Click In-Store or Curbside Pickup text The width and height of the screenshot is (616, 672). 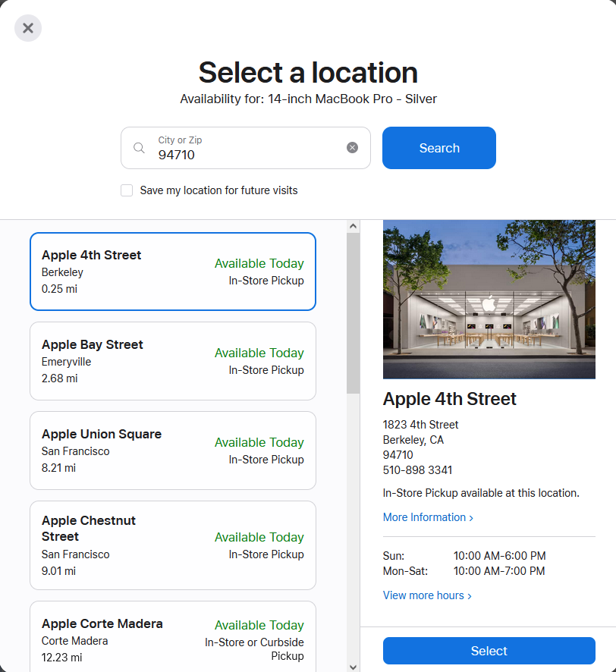tap(255, 648)
